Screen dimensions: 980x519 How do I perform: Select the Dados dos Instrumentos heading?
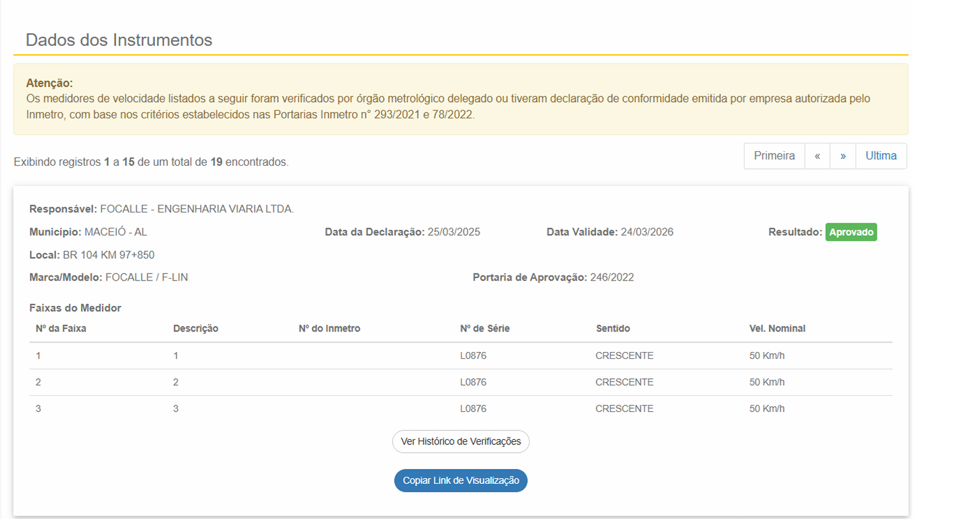click(x=119, y=40)
